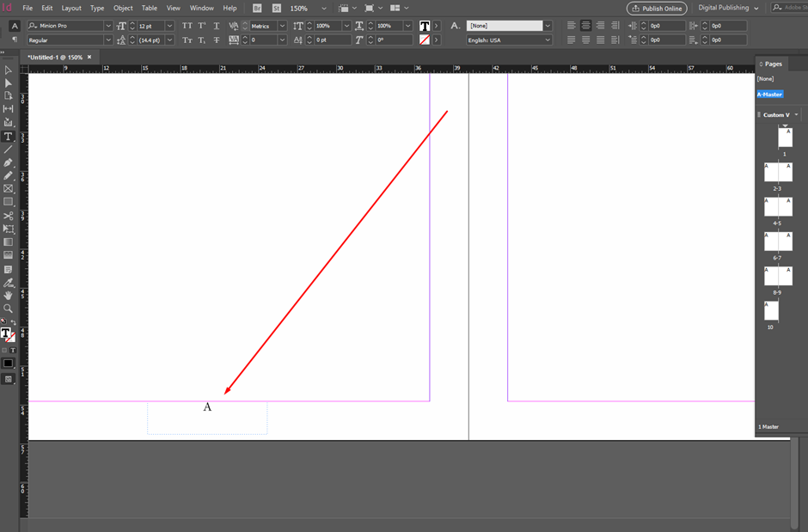Image resolution: width=808 pixels, height=532 pixels.
Task: Open the Digital Publishing workspace switcher
Action: click(x=729, y=8)
